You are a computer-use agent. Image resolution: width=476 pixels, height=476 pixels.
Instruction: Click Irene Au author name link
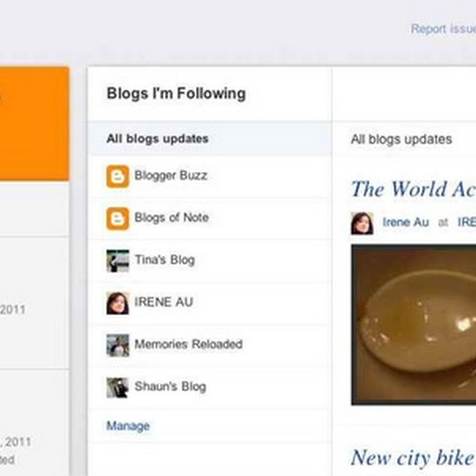tap(405, 223)
